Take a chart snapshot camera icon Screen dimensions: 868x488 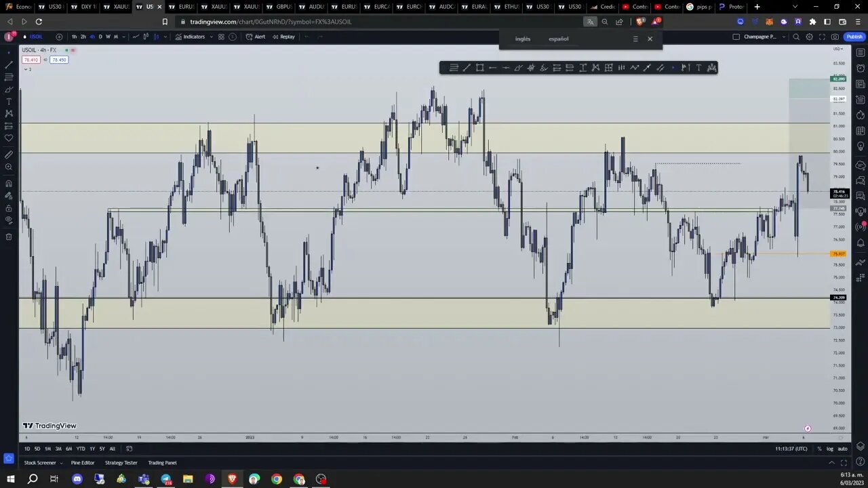point(835,37)
